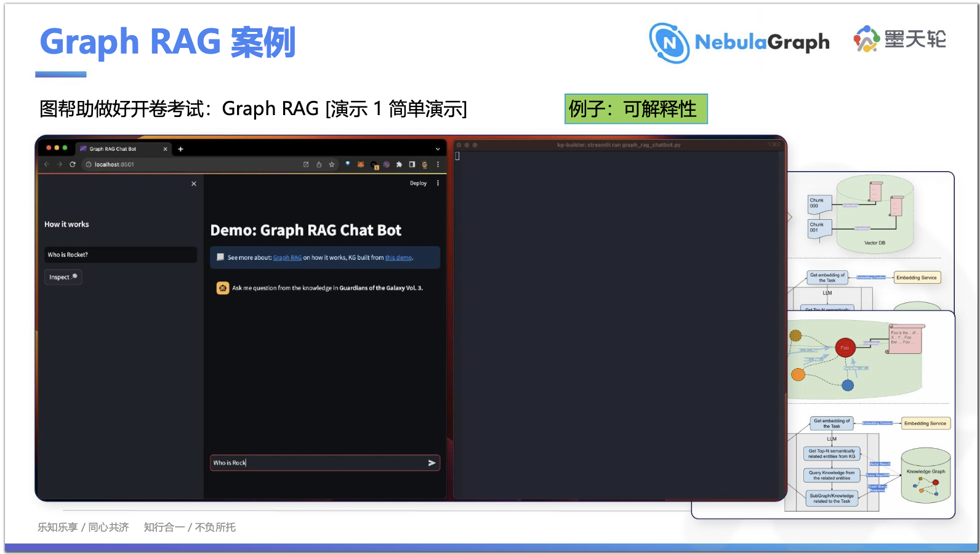Close the Graph RAG Chat Bot tab
This screenshot has width=980, height=554.
pyautogui.click(x=165, y=149)
